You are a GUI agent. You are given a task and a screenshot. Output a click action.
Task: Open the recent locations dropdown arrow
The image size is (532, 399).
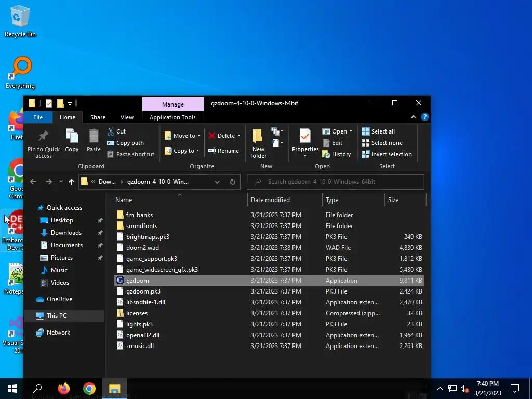(61, 182)
